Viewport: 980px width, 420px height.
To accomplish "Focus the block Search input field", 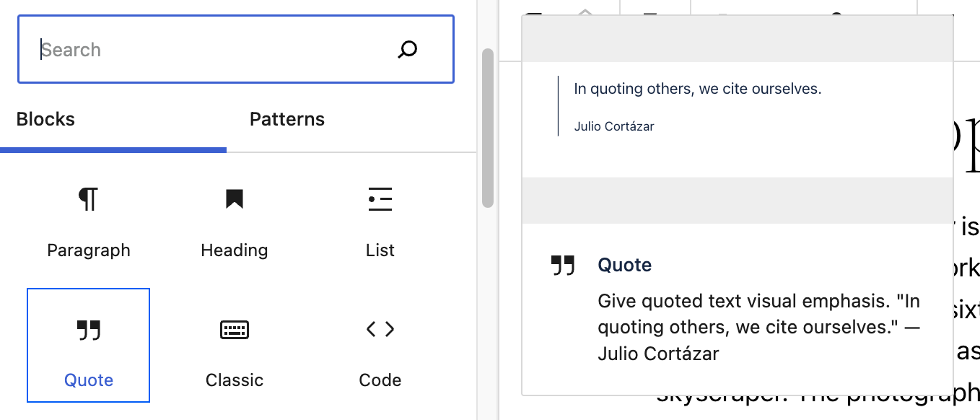I will coord(209,50).
